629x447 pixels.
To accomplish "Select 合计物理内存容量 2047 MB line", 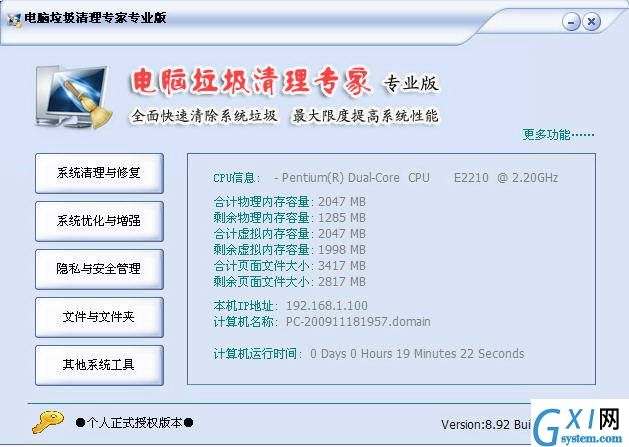I will click(x=289, y=201).
